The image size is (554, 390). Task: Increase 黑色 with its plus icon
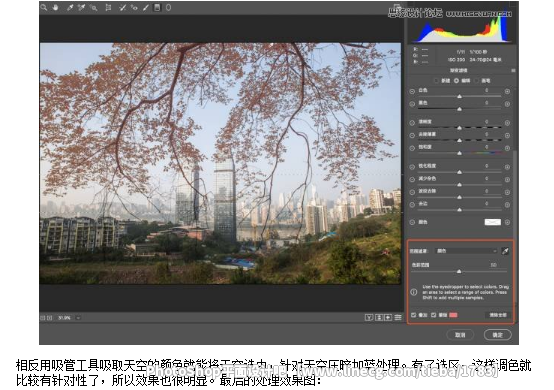pos(507,104)
